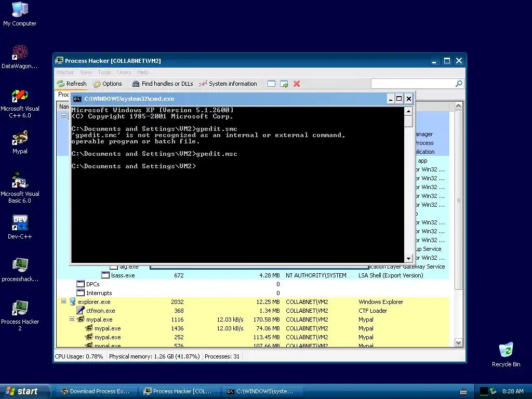The width and height of the screenshot is (532, 399).
Task: Click the cmd.exe title bar icon
Action: point(77,99)
